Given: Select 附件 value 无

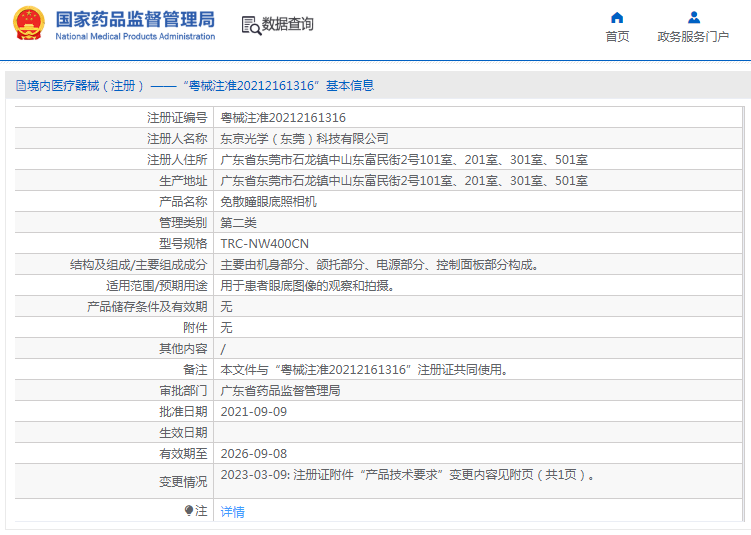Looking at the screenshot, I should pyautogui.click(x=226, y=328).
